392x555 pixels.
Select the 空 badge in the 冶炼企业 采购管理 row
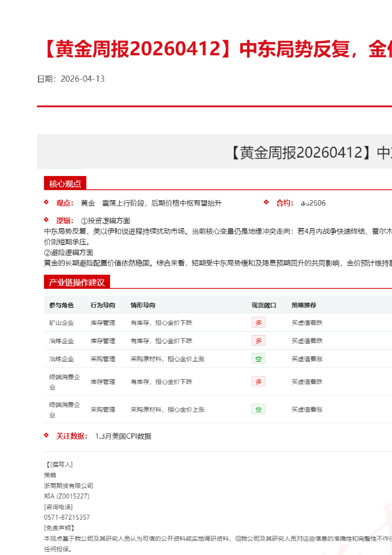click(258, 359)
